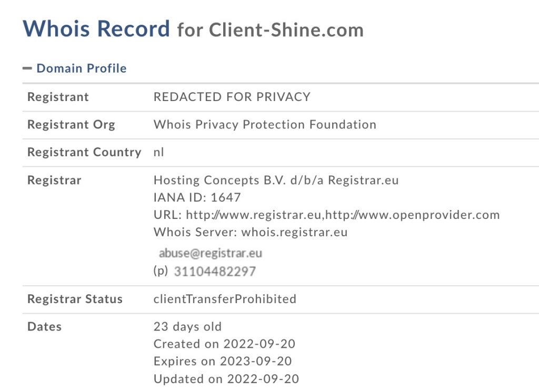539x392 pixels.
Task: Open the registrar URL line
Action: (x=326, y=215)
